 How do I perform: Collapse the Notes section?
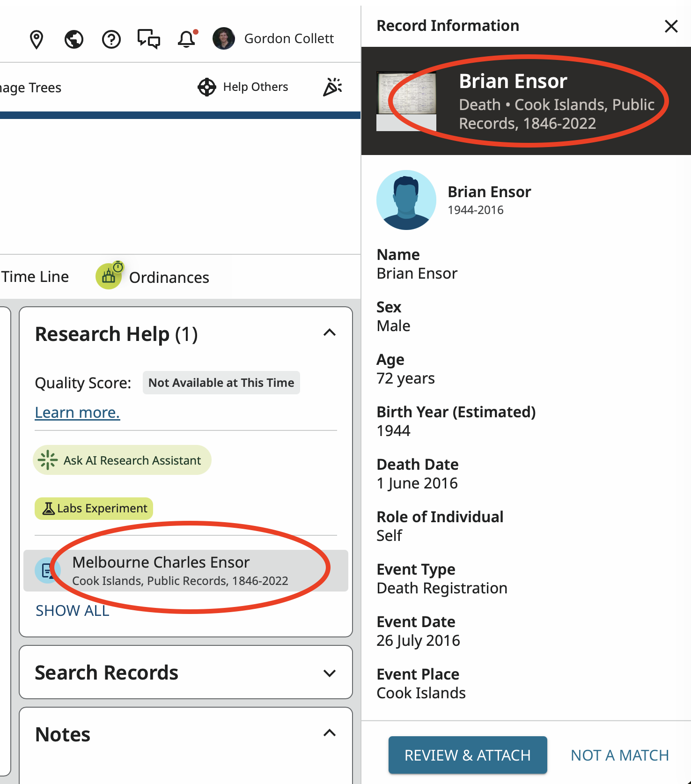[x=330, y=733]
